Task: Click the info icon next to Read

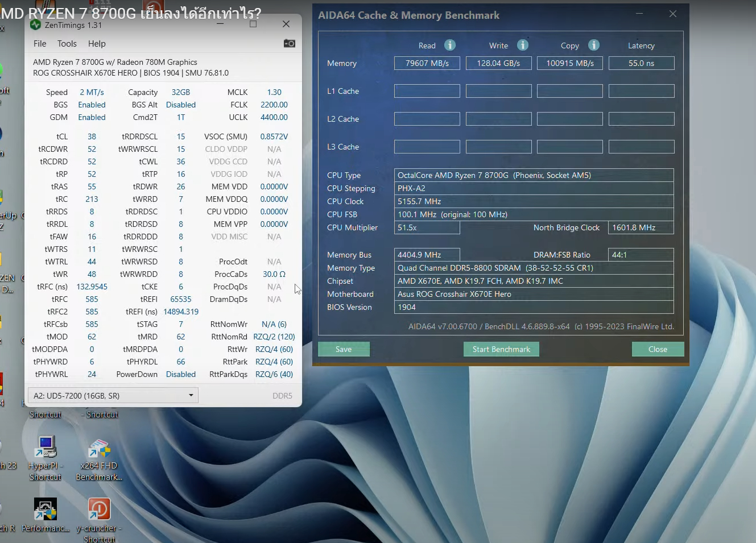Action: pyautogui.click(x=450, y=45)
